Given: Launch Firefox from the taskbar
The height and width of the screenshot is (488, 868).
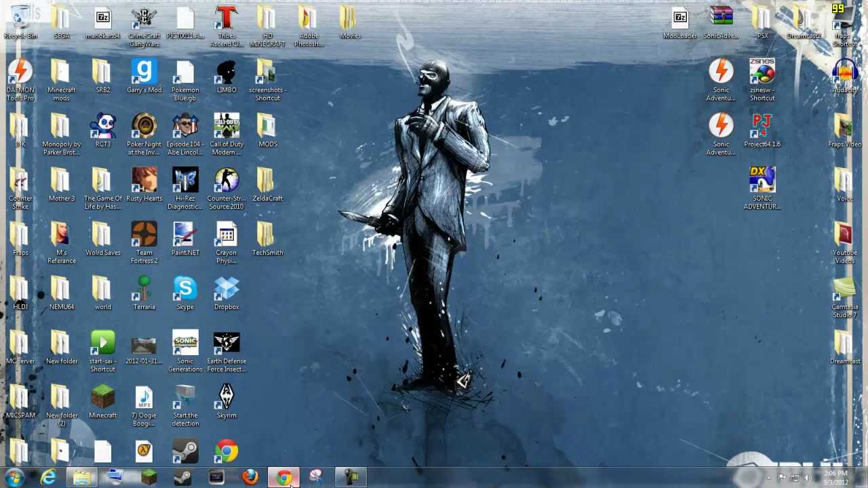Looking at the screenshot, I should (x=250, y=478).
